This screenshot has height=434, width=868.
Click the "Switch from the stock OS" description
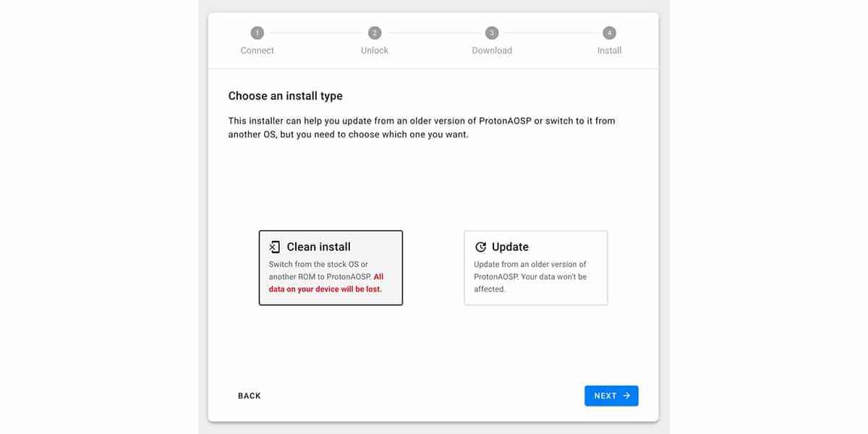pyautogui.click(x=318, y=265)
